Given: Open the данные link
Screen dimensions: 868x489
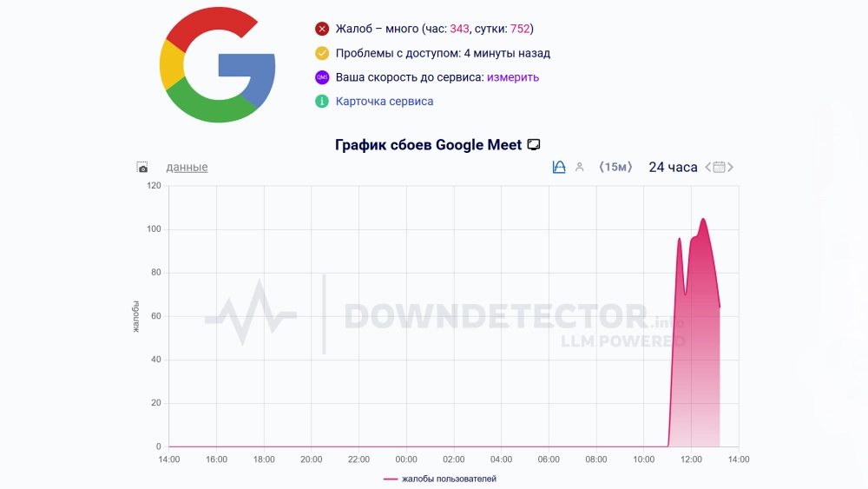Looking at the screenshot, I should coord(187,168).
